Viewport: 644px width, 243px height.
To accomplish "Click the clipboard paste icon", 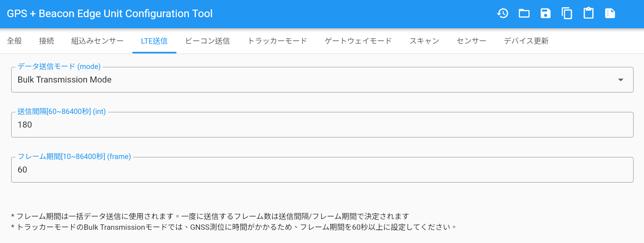I will click(589, 14).
